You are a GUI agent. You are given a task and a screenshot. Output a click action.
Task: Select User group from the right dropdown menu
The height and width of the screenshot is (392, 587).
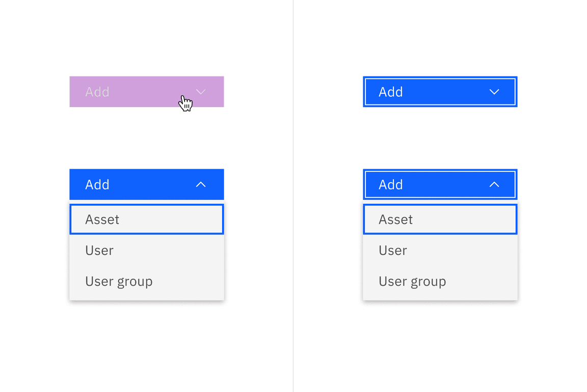click(x=440, y=281)
